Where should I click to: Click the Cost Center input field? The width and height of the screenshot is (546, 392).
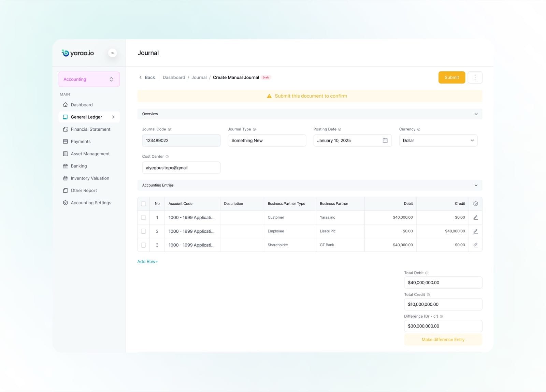pyautogui.click(x=181, y=168)
